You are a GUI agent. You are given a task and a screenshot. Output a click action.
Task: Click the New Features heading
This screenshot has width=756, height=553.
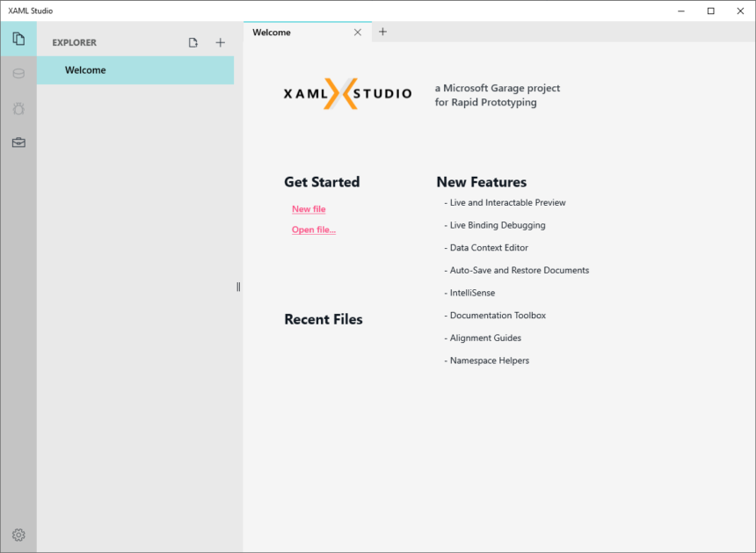[482, 182]
